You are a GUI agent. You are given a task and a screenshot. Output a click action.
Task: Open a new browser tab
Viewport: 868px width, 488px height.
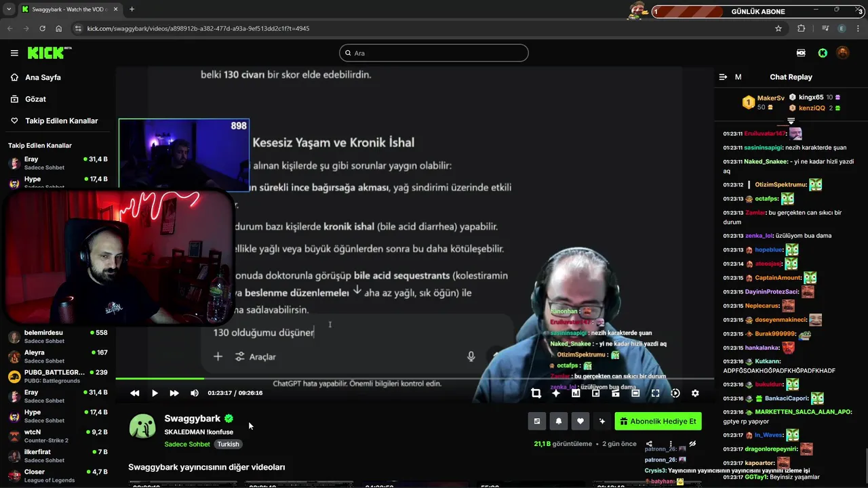pyautogui.click(x=132, y=9)
